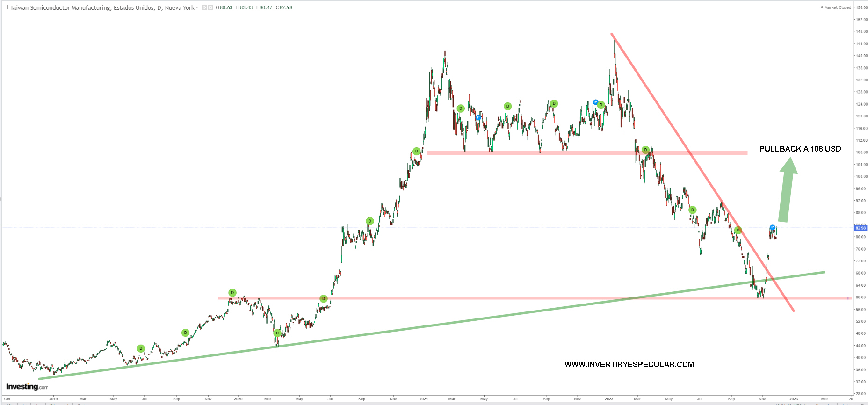Image resolution: width=868 pixels, height=405 pixels.
Task: Click the blue P marker above the latest candles
Action: click(772, 227)
